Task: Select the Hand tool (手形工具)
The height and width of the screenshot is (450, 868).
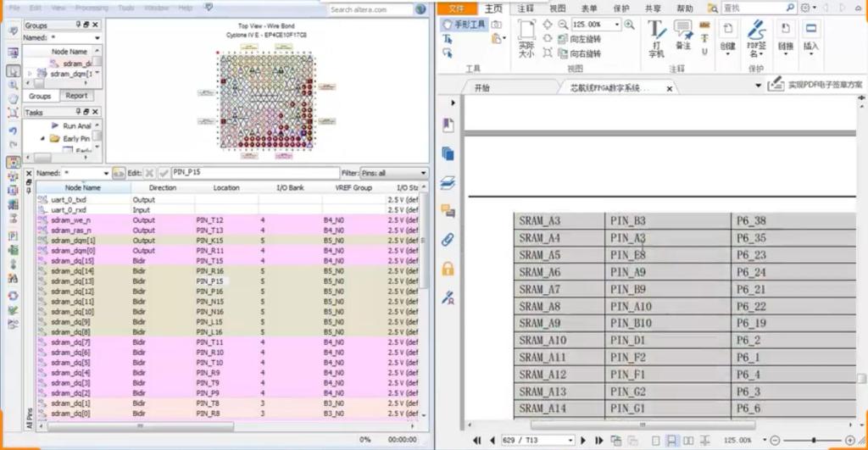Action: pos(465,25)
